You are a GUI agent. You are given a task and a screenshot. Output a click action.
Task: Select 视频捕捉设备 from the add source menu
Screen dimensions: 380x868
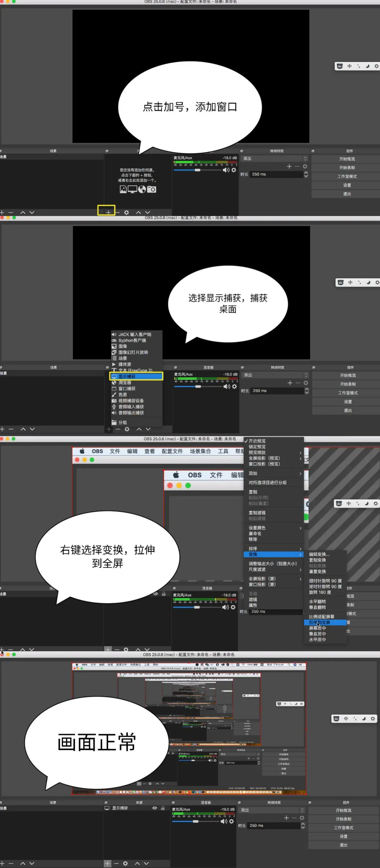[131, 401]
